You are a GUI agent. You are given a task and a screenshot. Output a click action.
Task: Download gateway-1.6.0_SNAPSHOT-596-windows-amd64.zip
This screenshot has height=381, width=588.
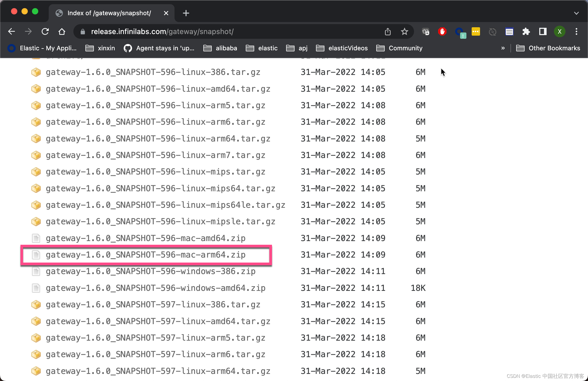click(155, 288)
